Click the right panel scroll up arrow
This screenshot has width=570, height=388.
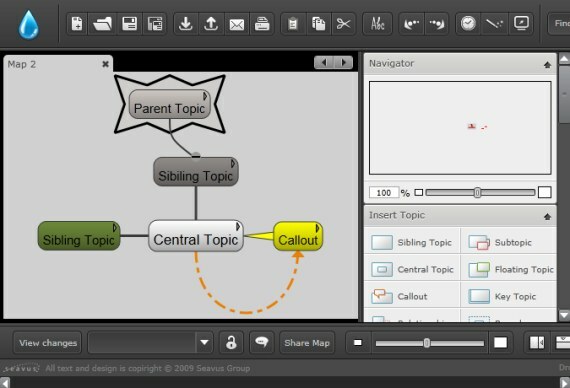[x=564, y=58]
